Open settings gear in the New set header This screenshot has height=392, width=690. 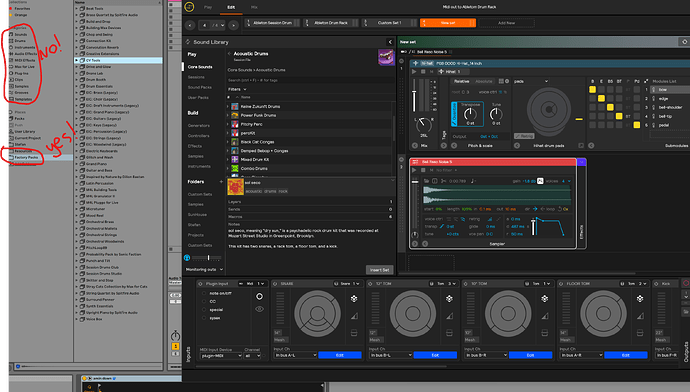684,42
